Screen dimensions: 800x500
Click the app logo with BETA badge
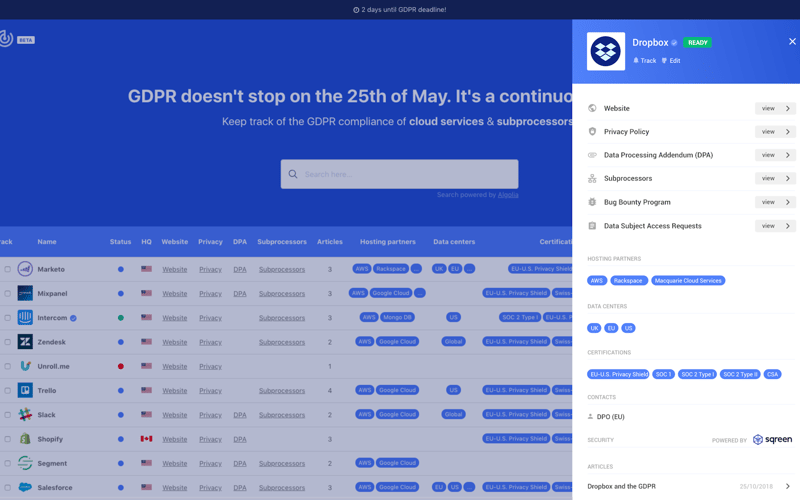click(17, 39)
